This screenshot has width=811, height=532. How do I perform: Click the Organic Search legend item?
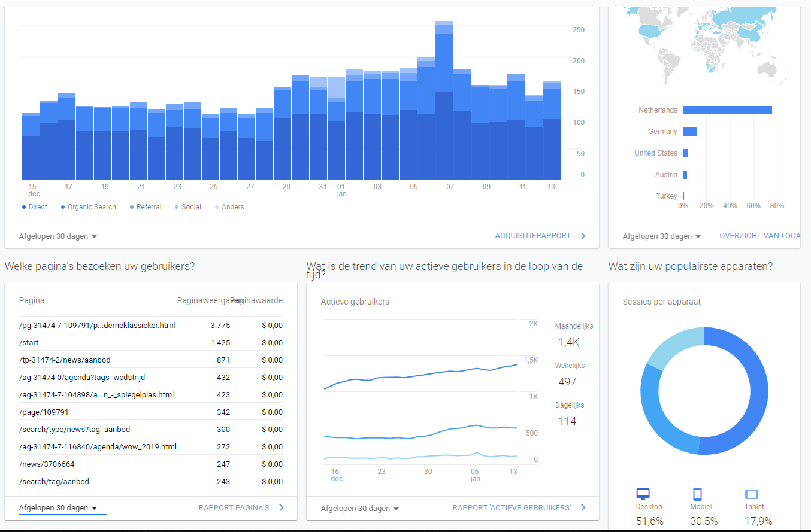click(x=88, y=207)
